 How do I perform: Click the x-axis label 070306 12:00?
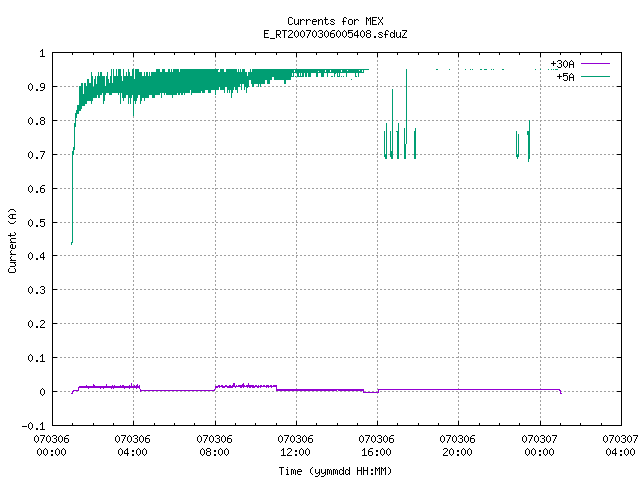296,446
